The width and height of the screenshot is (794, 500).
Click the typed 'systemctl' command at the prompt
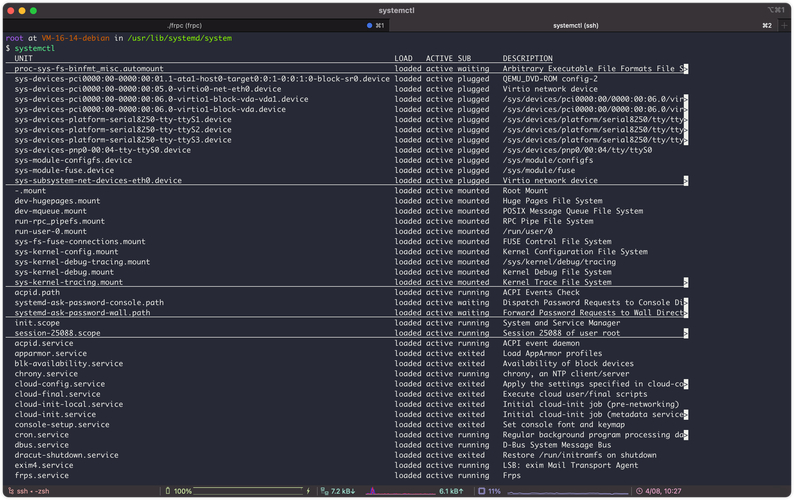coord(34,48)
